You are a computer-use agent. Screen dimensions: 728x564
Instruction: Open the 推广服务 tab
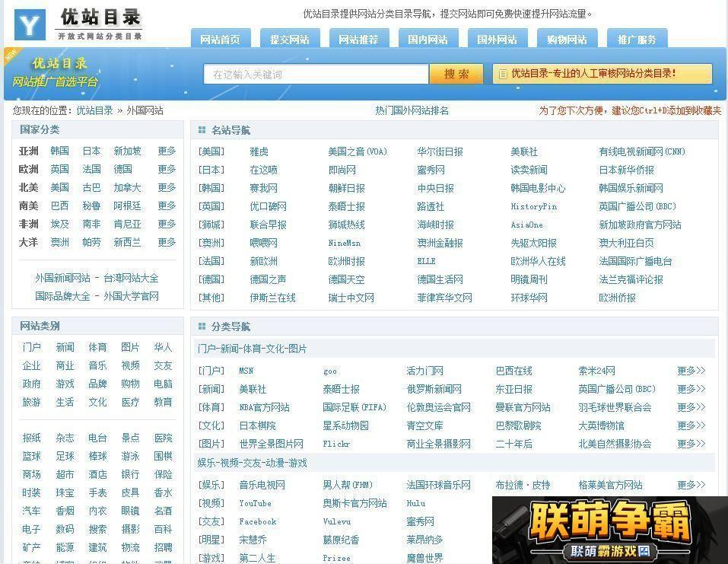(x=637, y=39)
